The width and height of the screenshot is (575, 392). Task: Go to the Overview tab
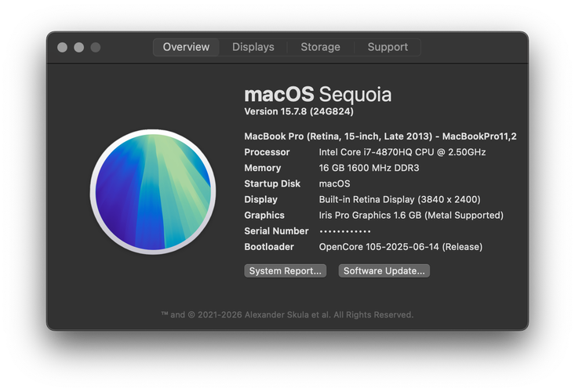point(186,47)
